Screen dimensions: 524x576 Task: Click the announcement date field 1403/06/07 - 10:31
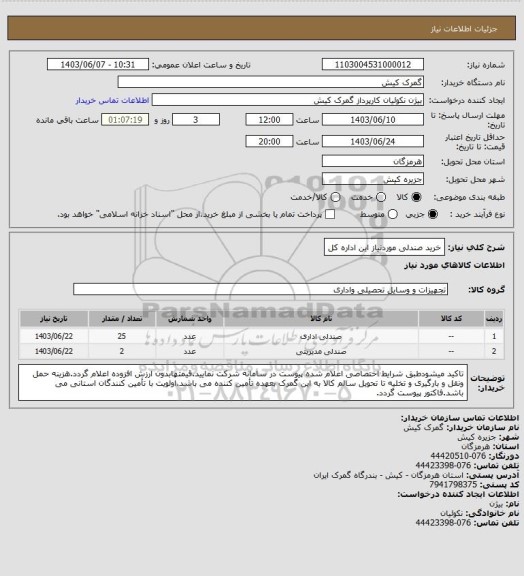coord(98,64)
